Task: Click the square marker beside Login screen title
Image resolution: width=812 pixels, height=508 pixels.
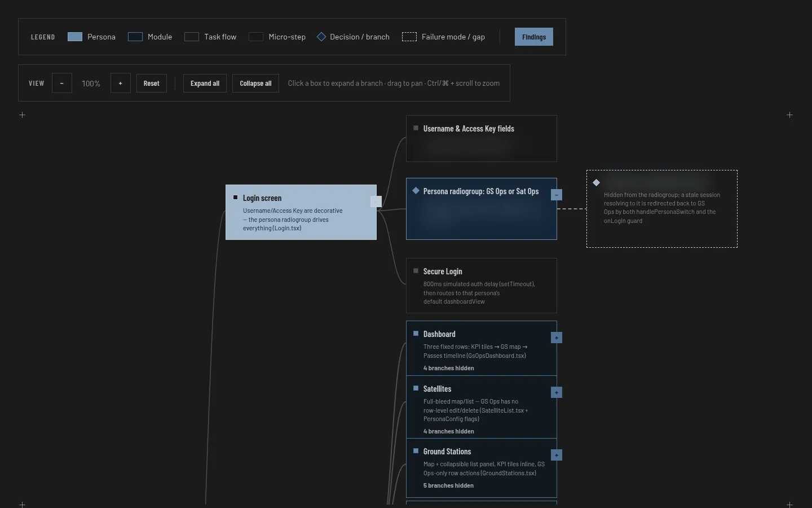Action: 235,198
